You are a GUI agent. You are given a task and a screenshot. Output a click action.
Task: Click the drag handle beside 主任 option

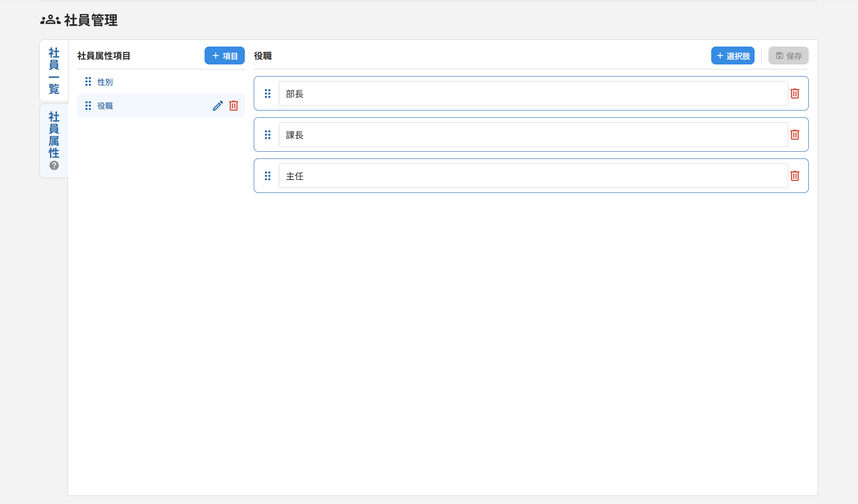tap(268, 176)
